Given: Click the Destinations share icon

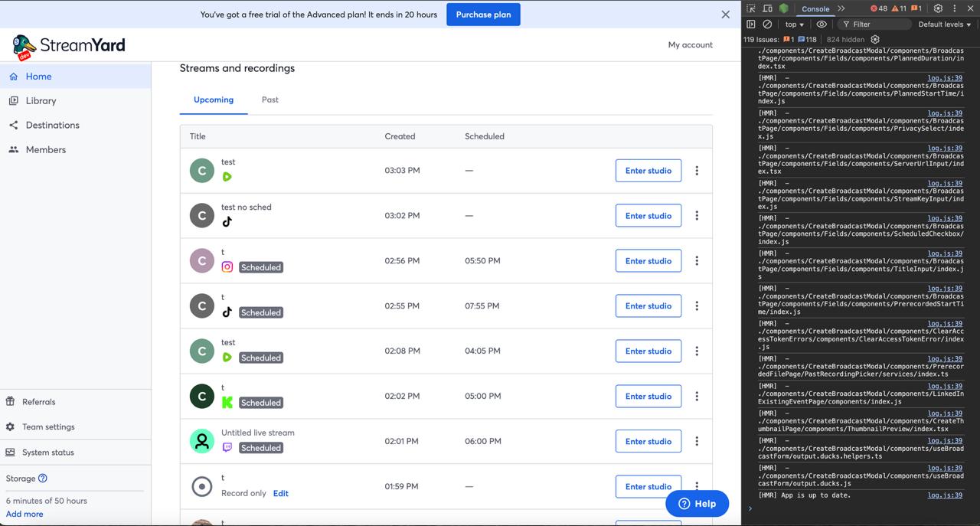Looking at the screenshot, I should pyautogui.click(x=13, y=125).
